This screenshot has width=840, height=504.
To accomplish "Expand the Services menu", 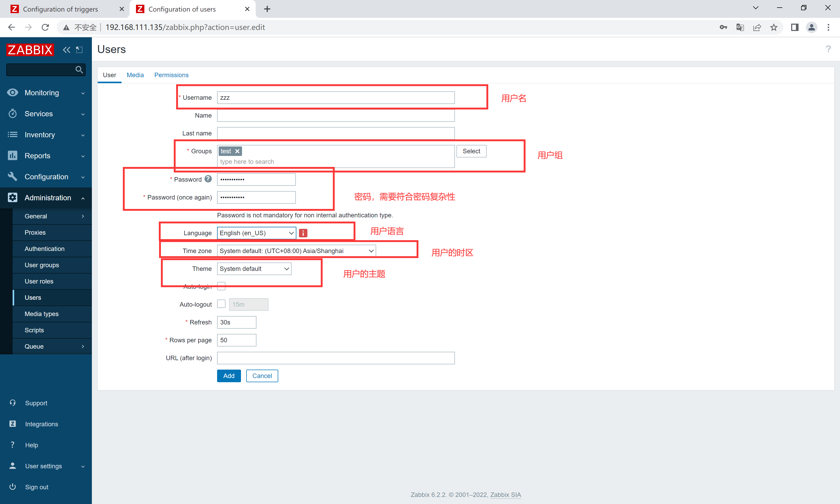I will [83, 114].
